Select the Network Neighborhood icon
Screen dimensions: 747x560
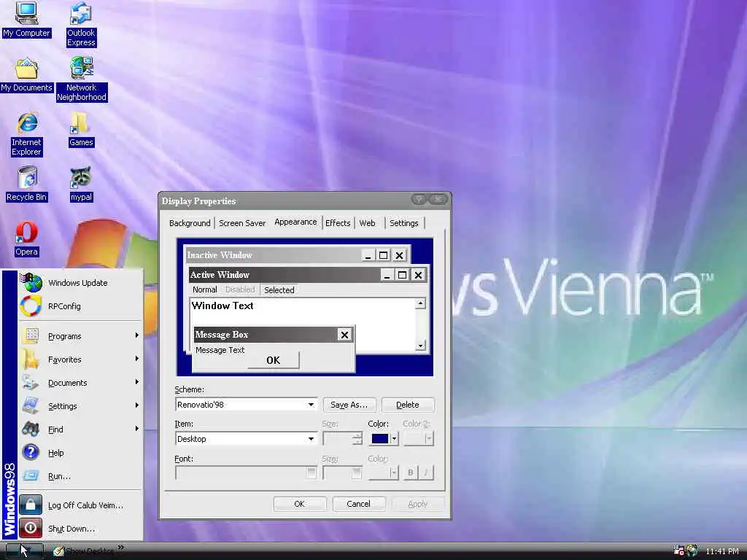click(82, 79)
